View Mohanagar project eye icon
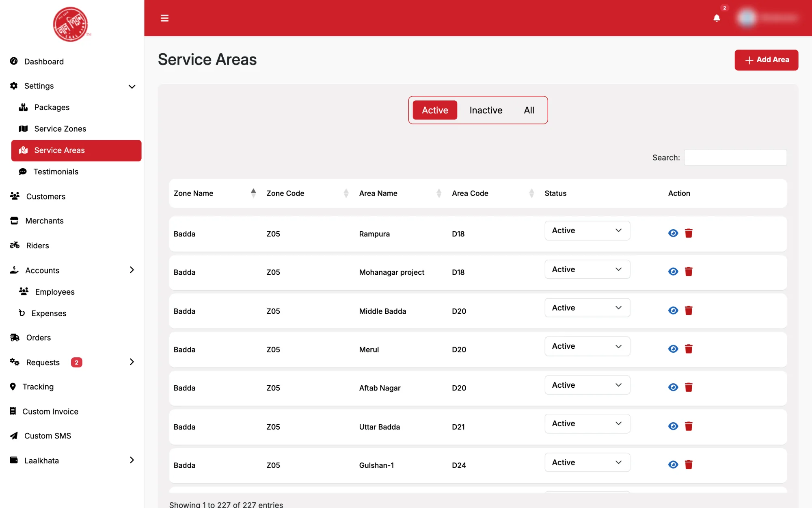The height and width of the screenshot is (508, 812). coord(673,271)
